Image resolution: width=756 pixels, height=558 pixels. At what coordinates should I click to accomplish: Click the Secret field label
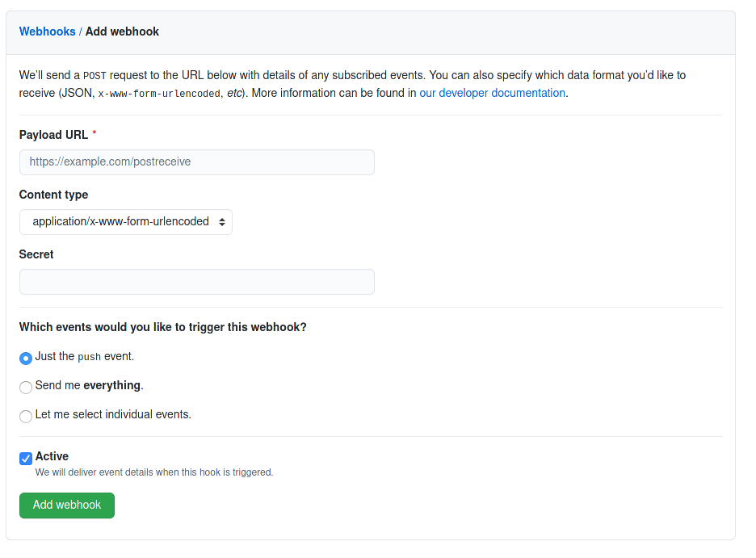pyautogui.click(x=36, y=254)
